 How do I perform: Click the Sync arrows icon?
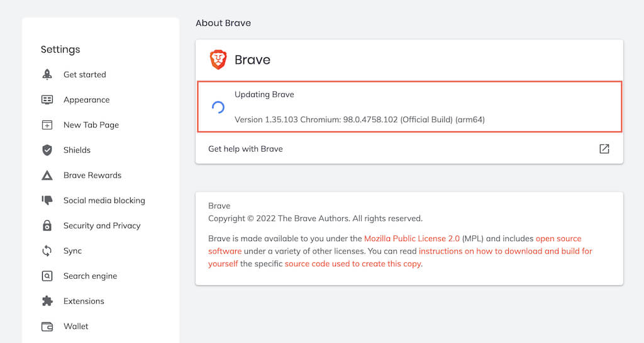[47, 250]
